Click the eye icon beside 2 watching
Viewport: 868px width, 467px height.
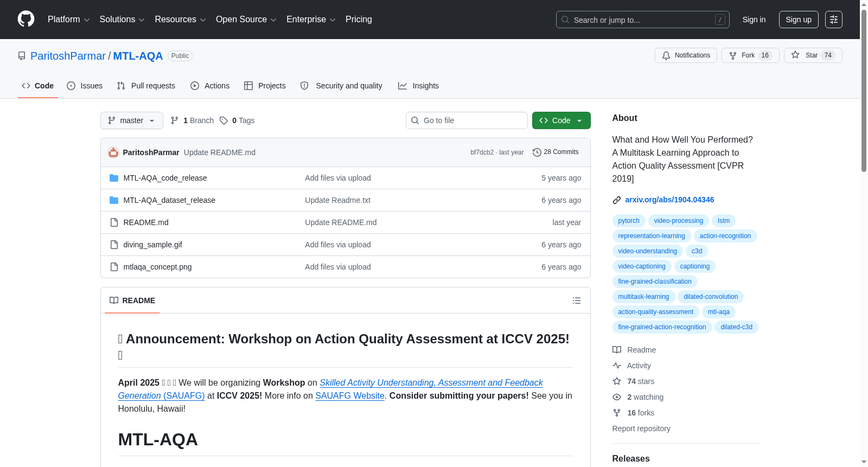(617, 397)
